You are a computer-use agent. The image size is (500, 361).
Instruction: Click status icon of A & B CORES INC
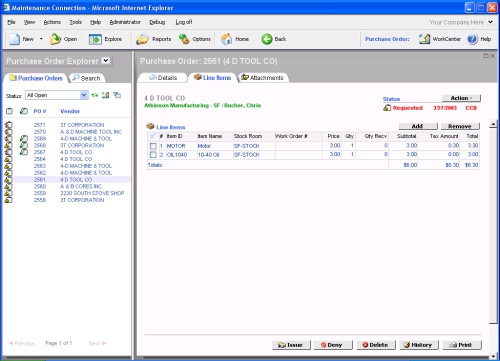point(9,186)
